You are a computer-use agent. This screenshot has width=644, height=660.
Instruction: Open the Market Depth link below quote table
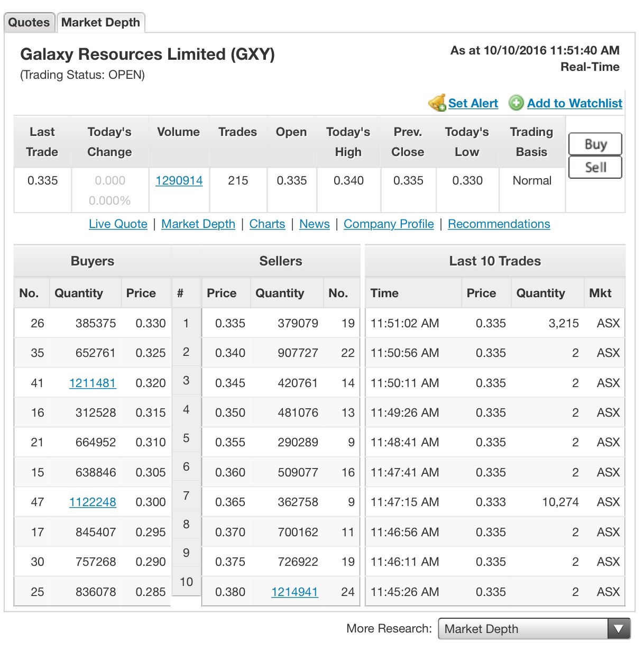coord(198,224)
